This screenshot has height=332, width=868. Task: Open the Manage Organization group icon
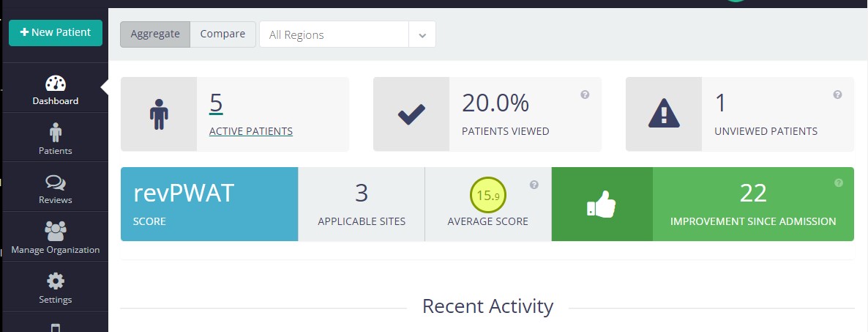pos(56,231)
